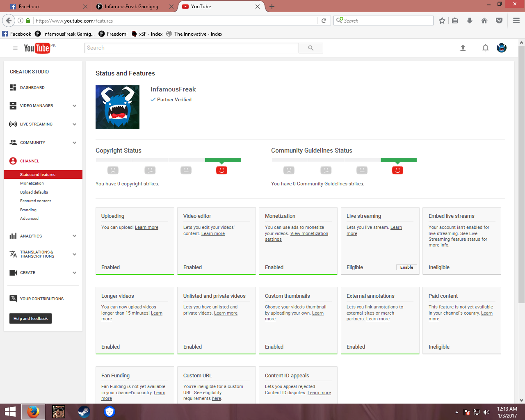The image size is (525, 420).
Task: Open the View monetization settings link
Action: [309, 234]
